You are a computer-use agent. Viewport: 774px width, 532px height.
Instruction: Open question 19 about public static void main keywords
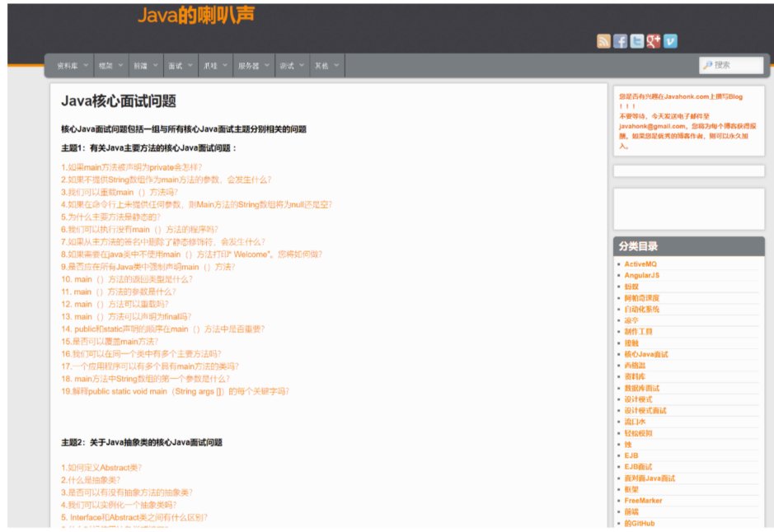[175, 391]
